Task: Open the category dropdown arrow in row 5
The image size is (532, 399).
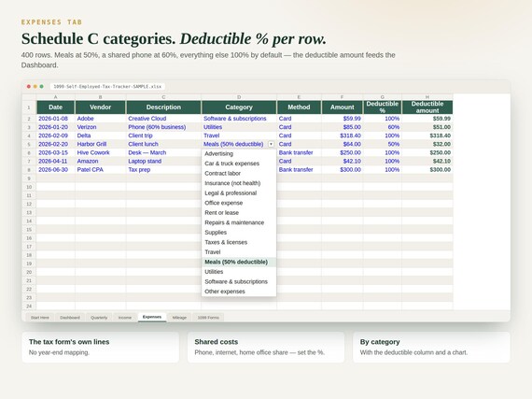Action: coord(271,144)
